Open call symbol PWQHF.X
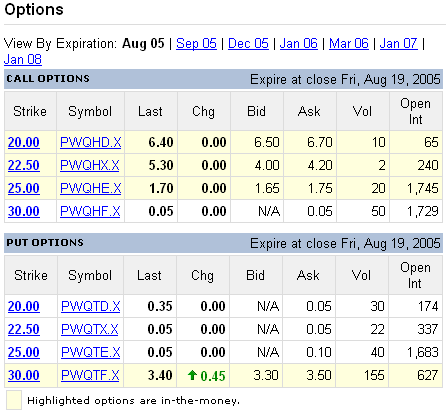 [90, 211]
